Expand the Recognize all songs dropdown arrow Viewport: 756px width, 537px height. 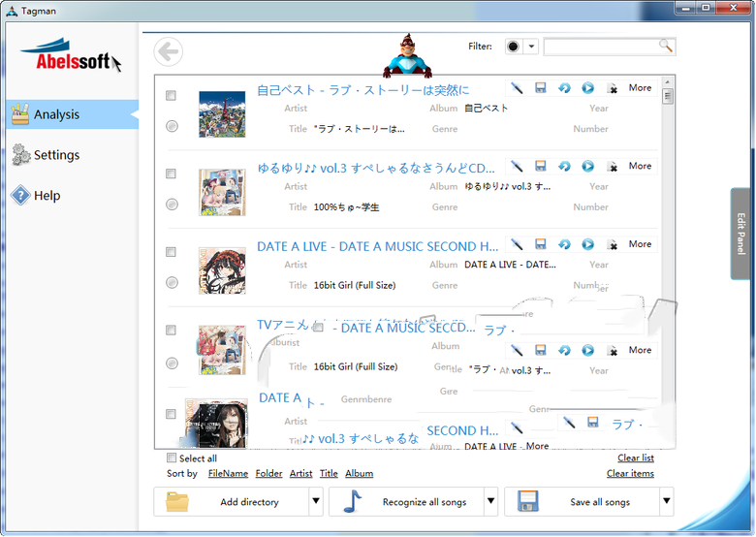click(x=490, y=501)
